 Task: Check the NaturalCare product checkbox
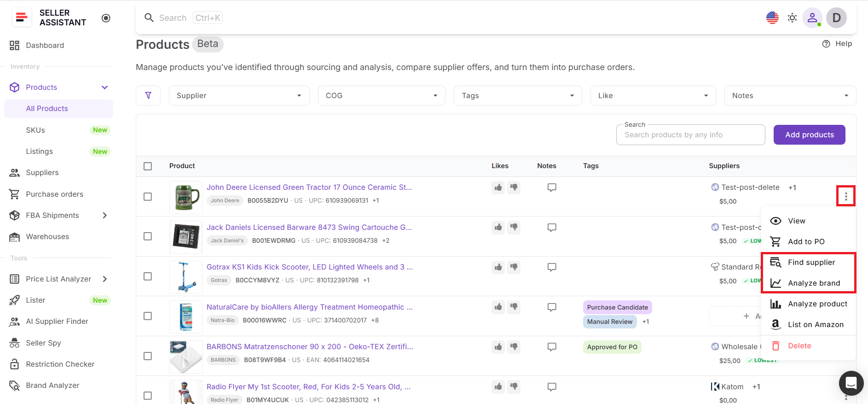pyautogui.click(x=148, y=316)
